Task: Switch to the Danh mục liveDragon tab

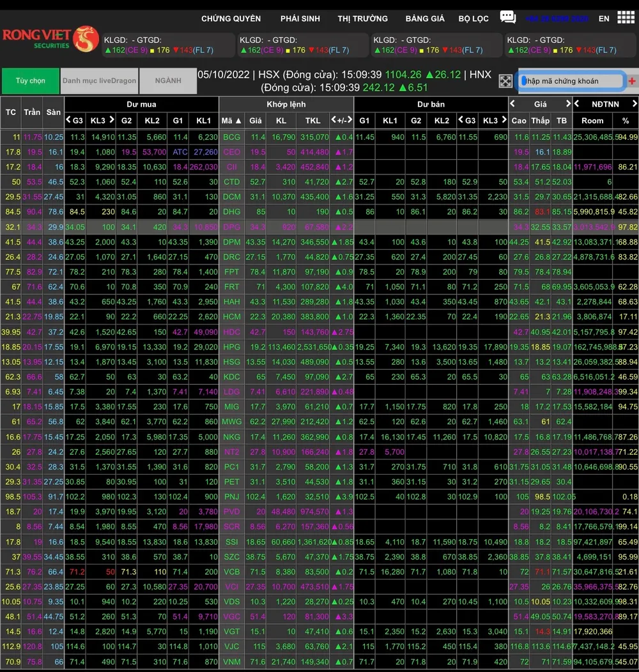Action: 99,81
